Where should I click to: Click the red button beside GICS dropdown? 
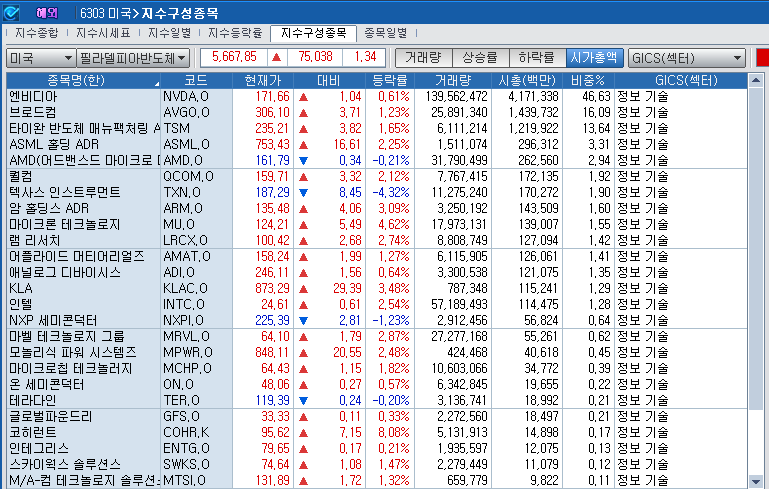[763, 58]
